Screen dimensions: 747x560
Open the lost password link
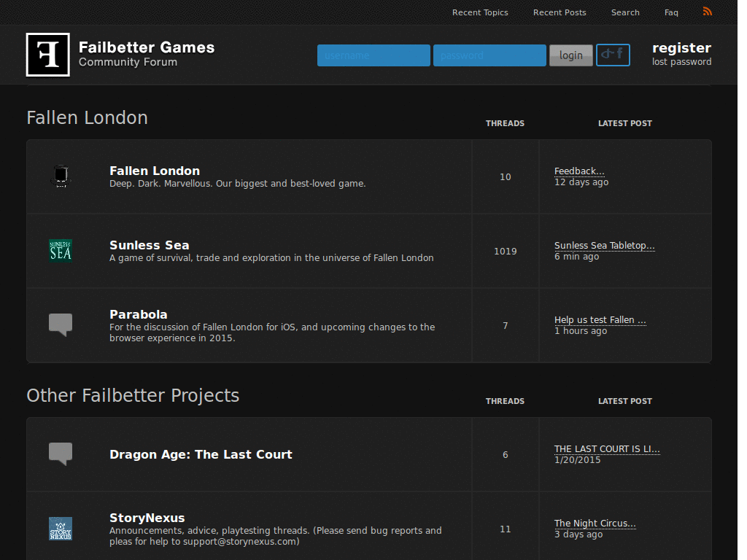tap(681, 62)
